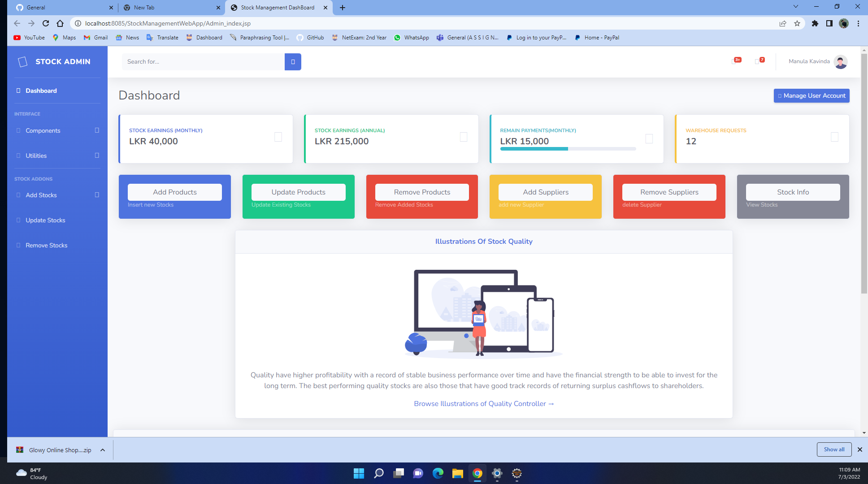Screen dimensions: 868x484
Task: Click the Remove Stocks sidebar icon
Action: [x=18, y=245]
